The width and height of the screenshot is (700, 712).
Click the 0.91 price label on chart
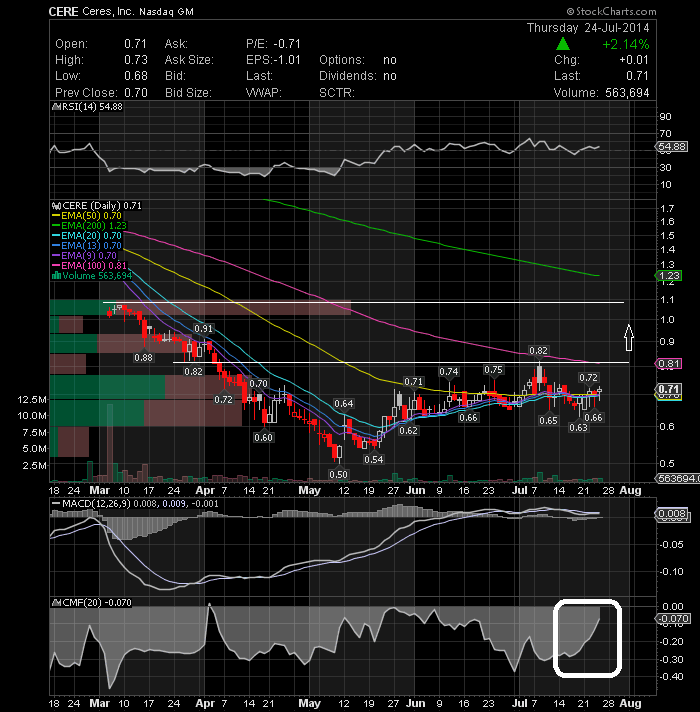pos(203,329)
